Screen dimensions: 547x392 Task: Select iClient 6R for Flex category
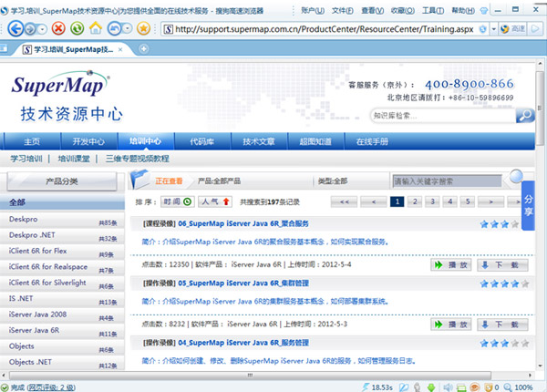click(62, 252)
